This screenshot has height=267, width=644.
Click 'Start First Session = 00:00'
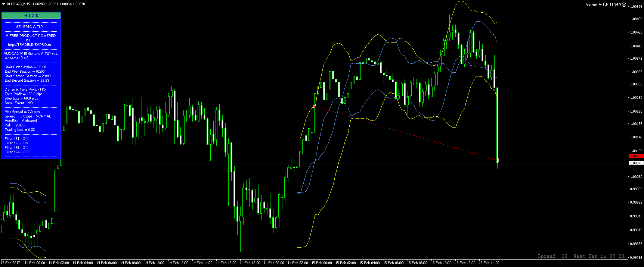click(25, 67)
